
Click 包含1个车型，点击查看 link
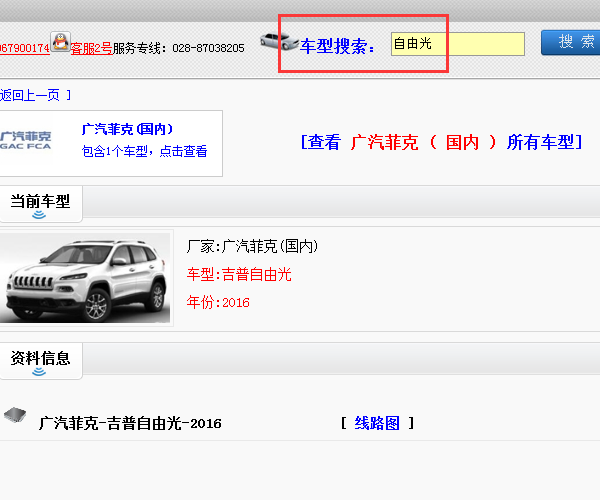pos(144,151)
